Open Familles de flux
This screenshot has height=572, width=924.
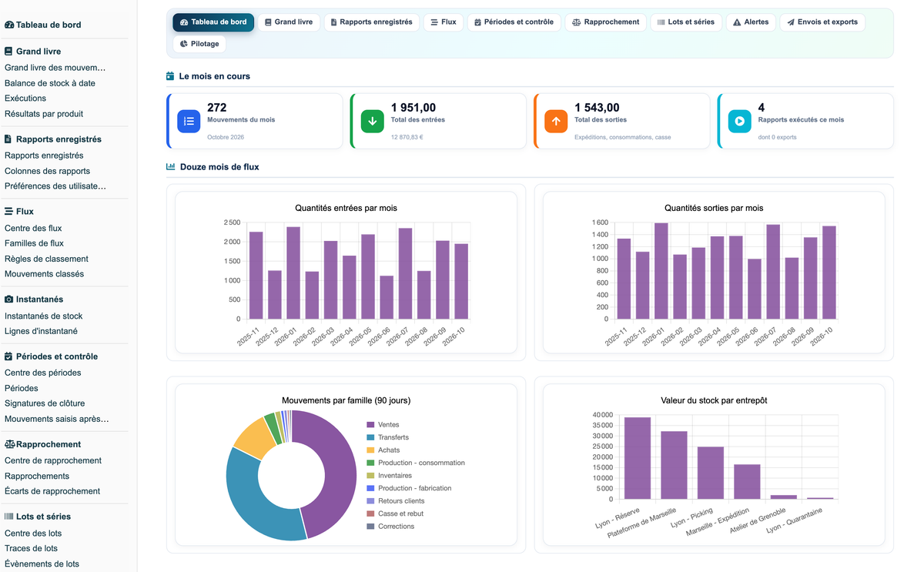[34, 243]
